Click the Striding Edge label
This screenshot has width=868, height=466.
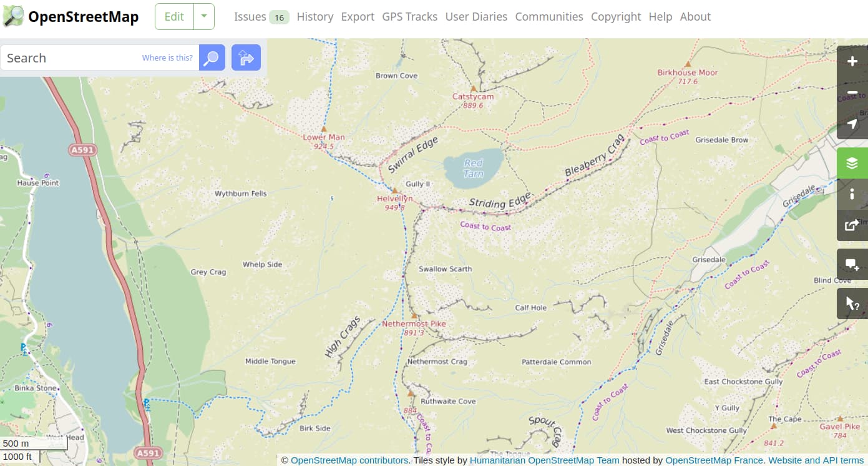pyautogui.click(x=499, y=201)
